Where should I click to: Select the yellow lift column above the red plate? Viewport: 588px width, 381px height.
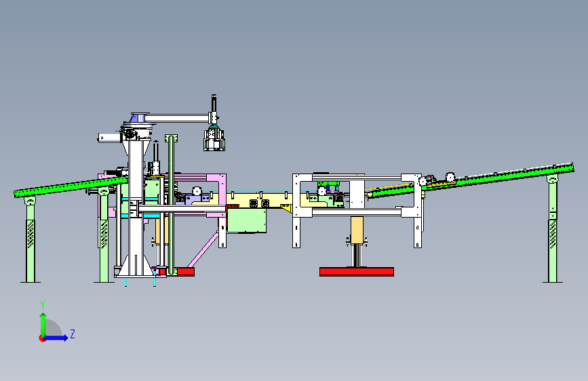pos(357,230)
